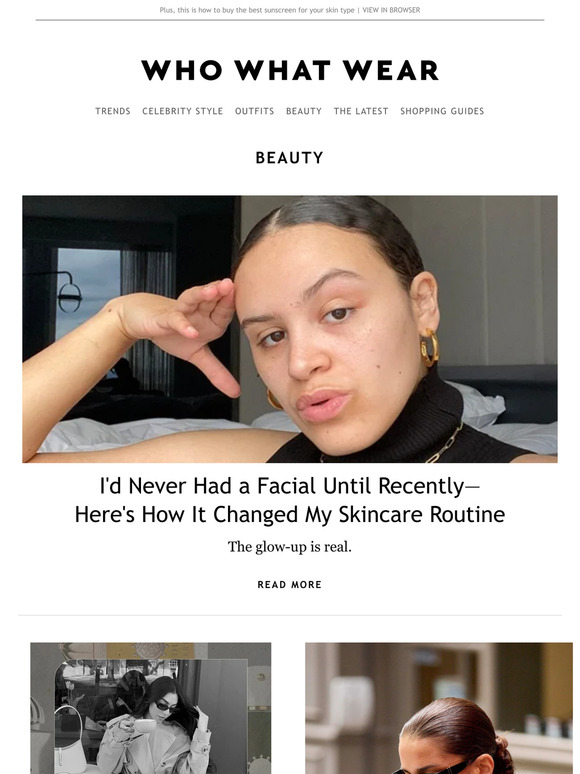Go to Celebrity Style section
The width and height of the screenshot is (580, 774).
tap(183, 111)
